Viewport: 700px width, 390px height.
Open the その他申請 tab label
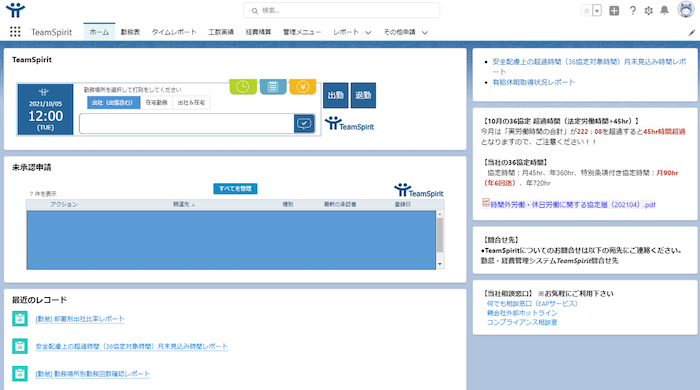pyautogui.click(x=400, y=32)
